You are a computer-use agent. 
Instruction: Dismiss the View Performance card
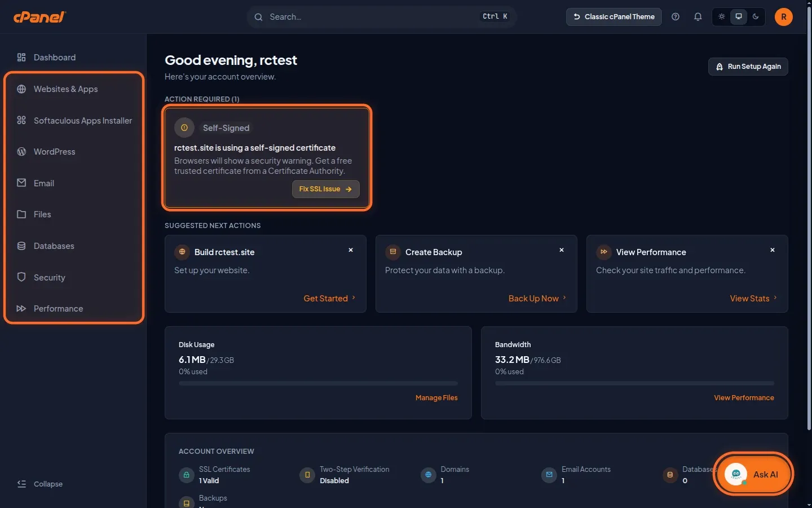[773, 250]
